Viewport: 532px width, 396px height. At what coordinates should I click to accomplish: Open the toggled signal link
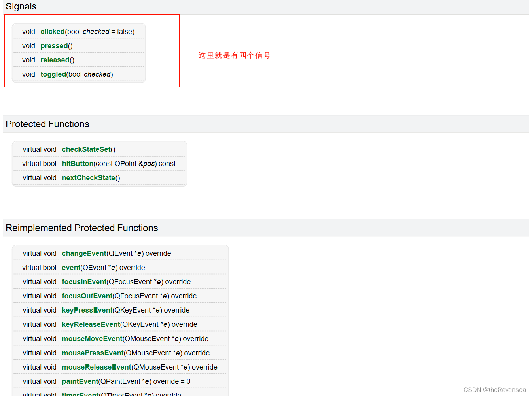pos(53,74)
